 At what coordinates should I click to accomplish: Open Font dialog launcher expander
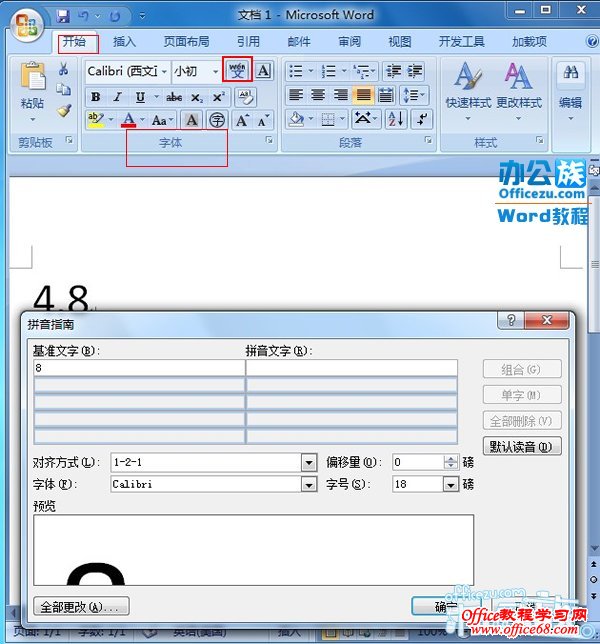tap(269, 140)
